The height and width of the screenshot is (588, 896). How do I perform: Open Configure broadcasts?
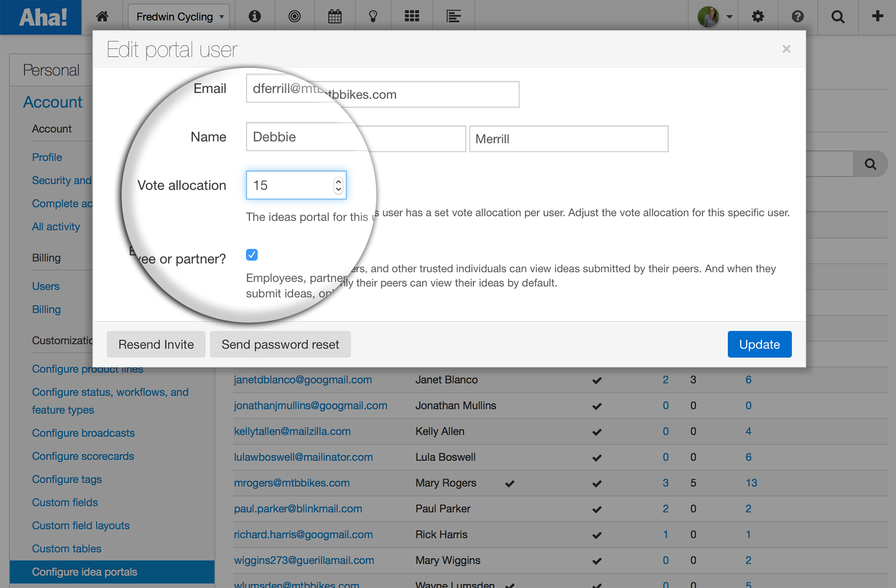coord(83,433)
